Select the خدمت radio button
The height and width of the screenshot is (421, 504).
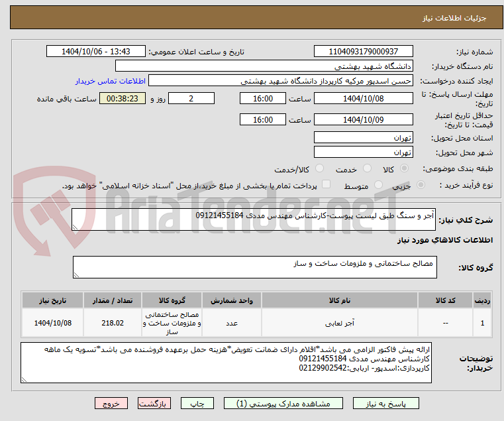[367, 168]
